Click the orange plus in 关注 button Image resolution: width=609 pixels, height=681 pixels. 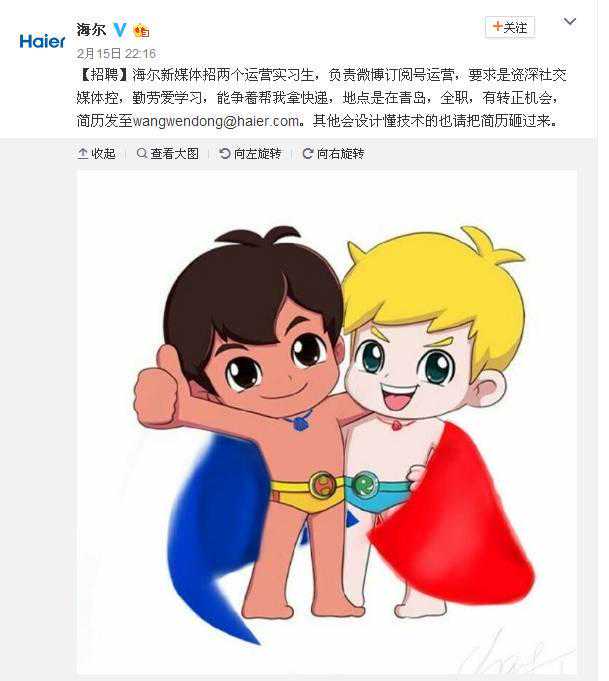click(497, 27)
